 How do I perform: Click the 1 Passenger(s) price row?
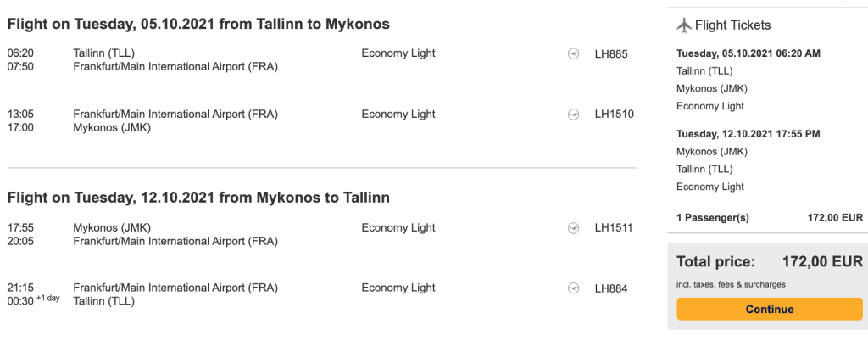770,218
